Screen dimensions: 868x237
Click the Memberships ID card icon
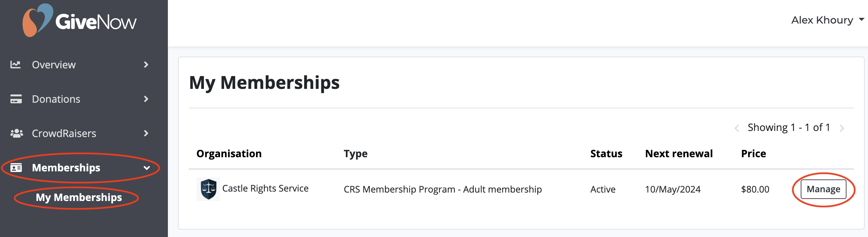coord(16,168)
